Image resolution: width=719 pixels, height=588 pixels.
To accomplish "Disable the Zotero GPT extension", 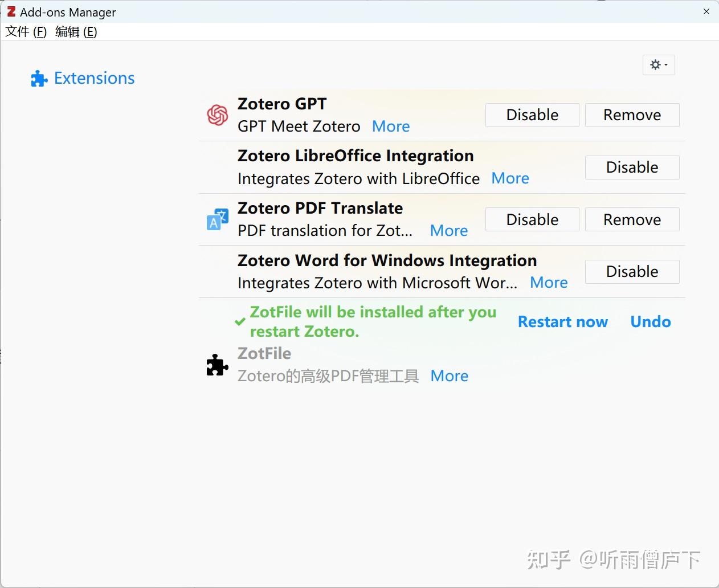I will [532, 115].
